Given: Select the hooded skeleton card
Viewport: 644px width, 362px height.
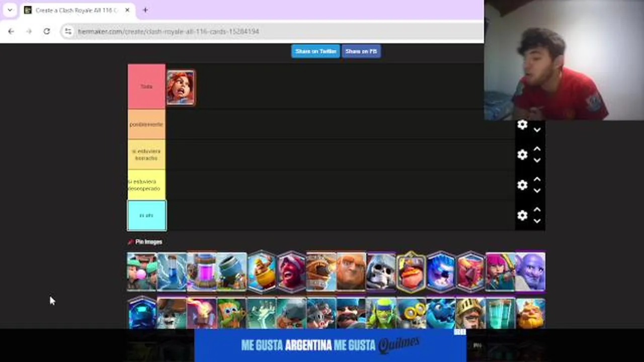Looking at the screenshot, I should (381, 271).
